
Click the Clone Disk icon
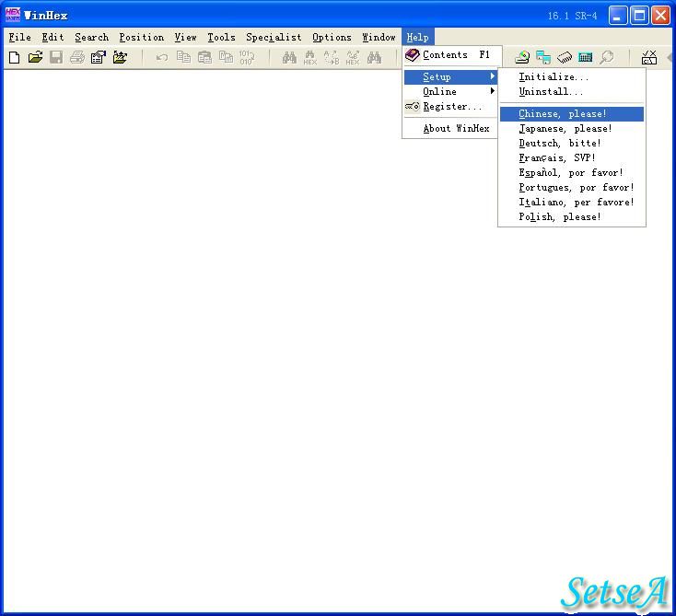click(543, 57)
